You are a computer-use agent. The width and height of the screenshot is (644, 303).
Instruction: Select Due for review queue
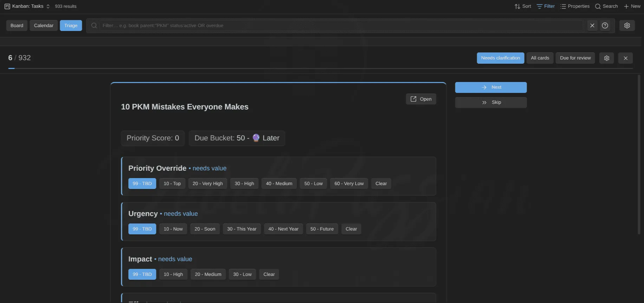pyautogui.click(x=575, y=58)
